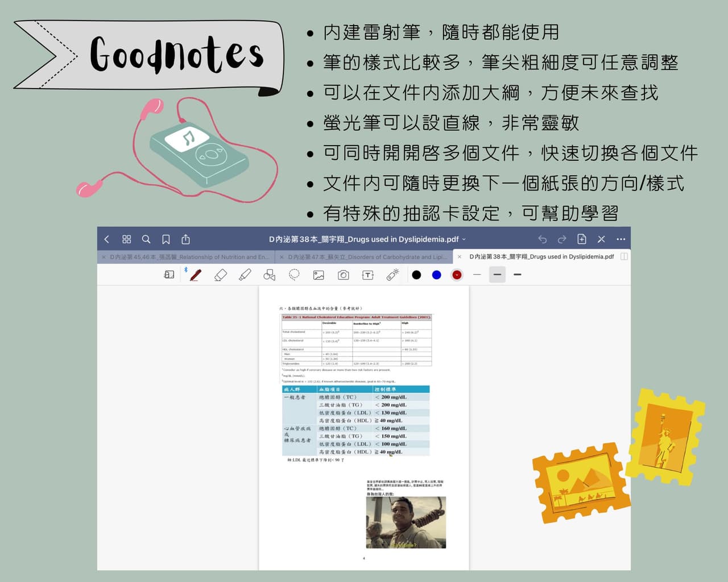Select the Drugs used in Dyslipidemia tab
This screenshot has width=728, height=582.
[x=541, y=257]
